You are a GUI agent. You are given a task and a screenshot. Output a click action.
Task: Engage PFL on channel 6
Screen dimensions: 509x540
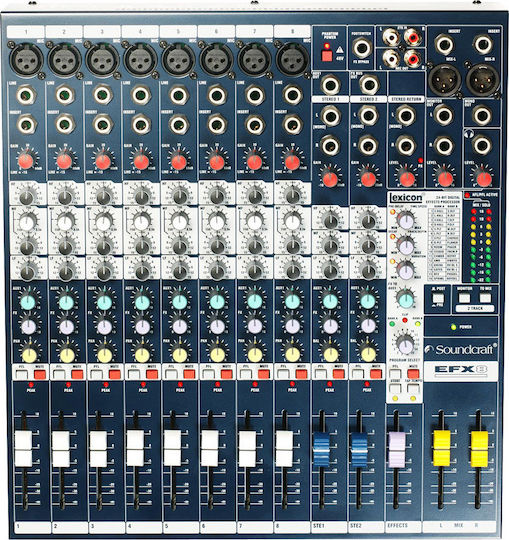pos(208,374)
